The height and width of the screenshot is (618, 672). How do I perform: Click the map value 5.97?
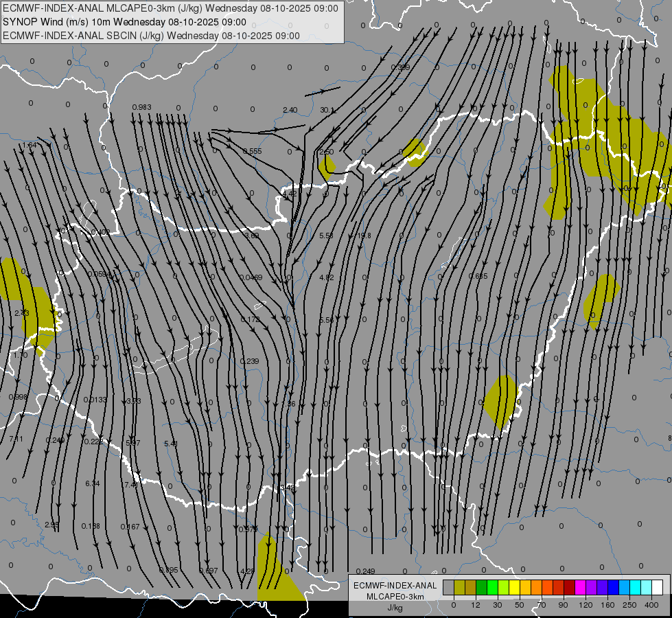coord(133,443)
